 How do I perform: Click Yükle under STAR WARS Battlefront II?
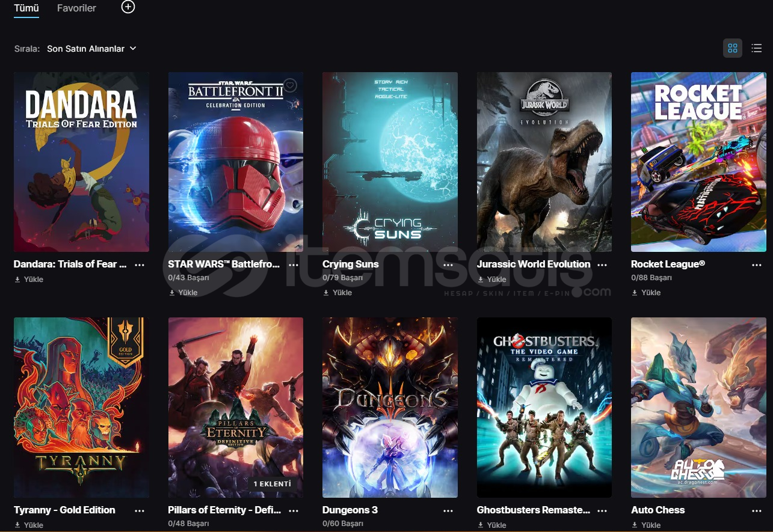click(183, 293)
